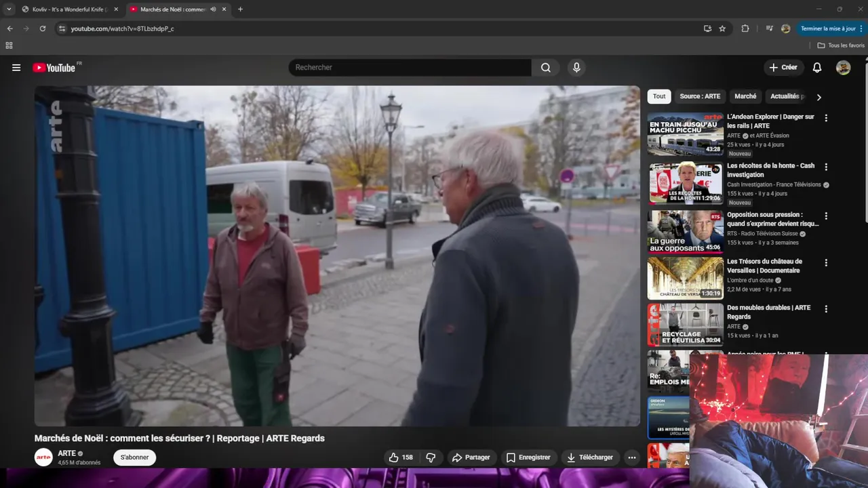Open the Créer menu
Viewport: 868px width, 488px height.
tap(783, 68)
